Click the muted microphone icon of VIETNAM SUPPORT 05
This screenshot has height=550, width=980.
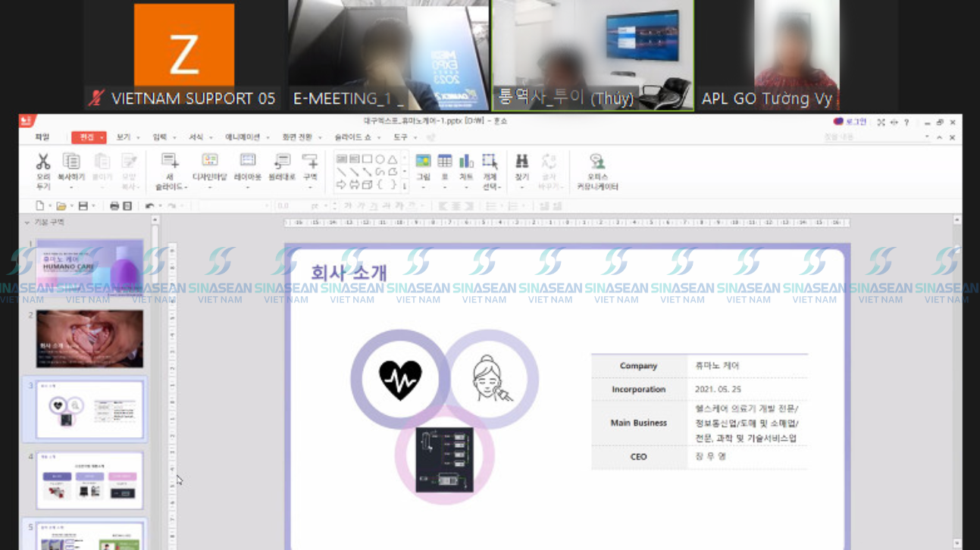tap(96, 98)
